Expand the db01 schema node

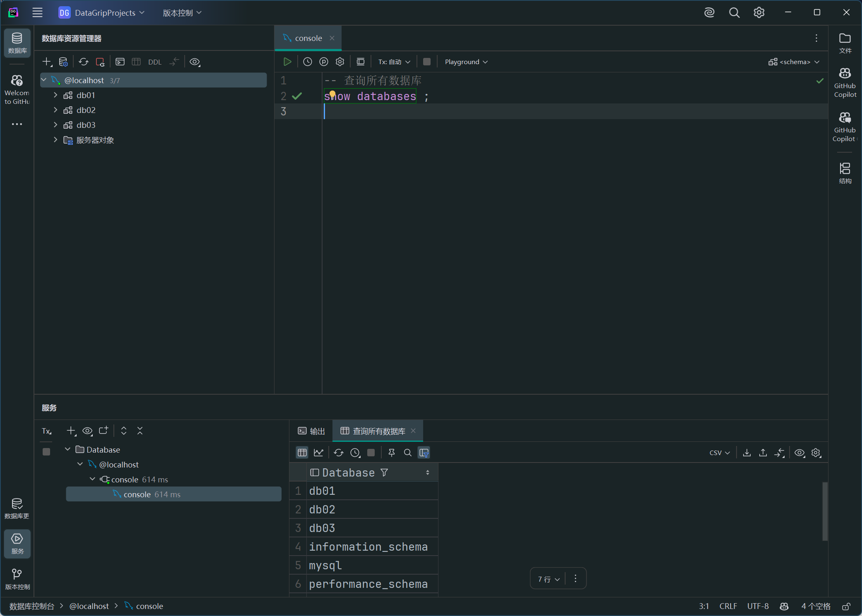(55, 95)
